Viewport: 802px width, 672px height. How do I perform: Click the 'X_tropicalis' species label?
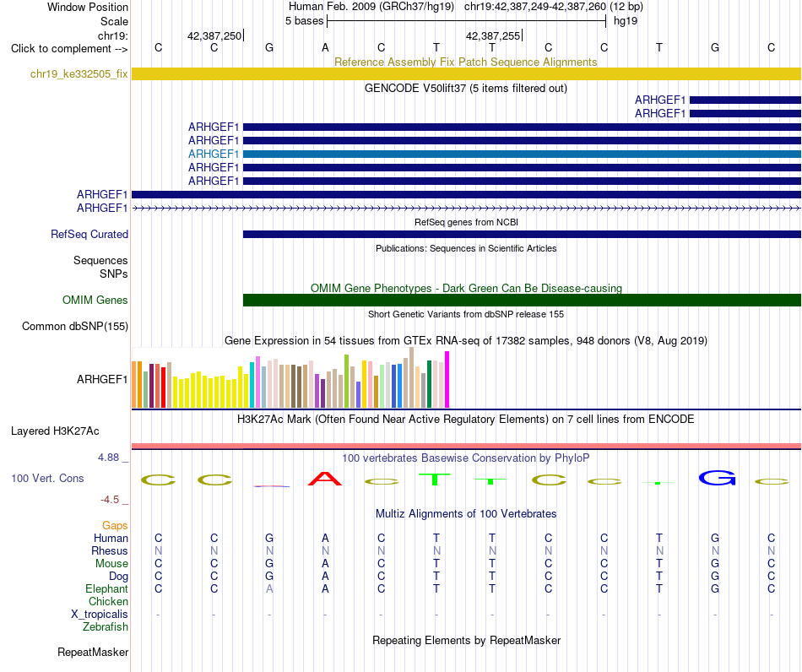coord(100,615)
